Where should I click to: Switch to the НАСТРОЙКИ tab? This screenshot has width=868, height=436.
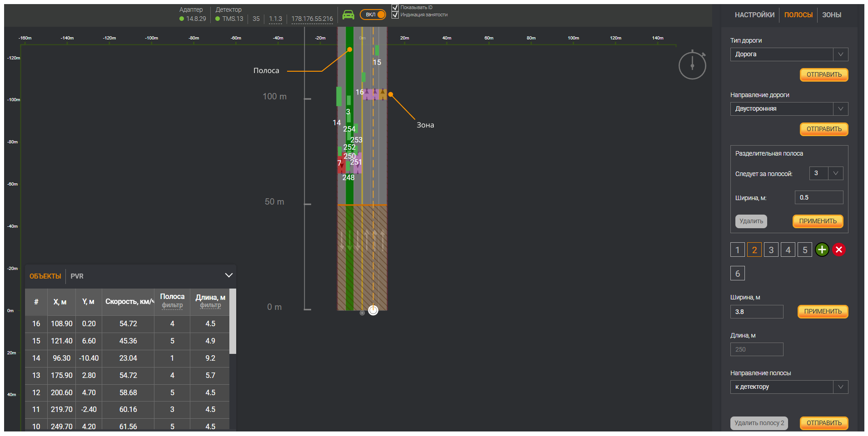754,15
